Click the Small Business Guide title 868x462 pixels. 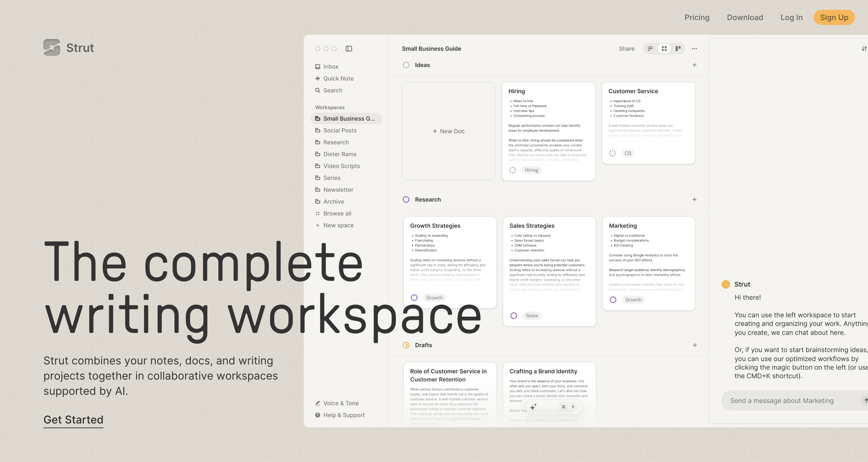431,49
